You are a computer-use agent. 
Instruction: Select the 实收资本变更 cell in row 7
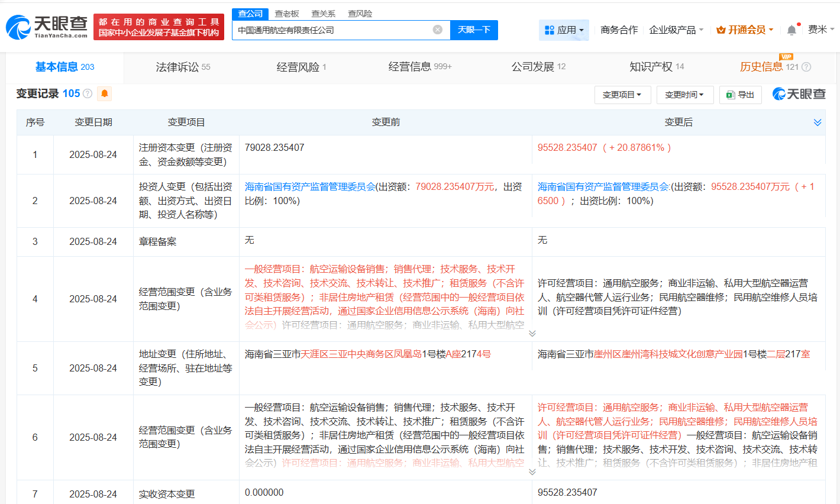186,494
